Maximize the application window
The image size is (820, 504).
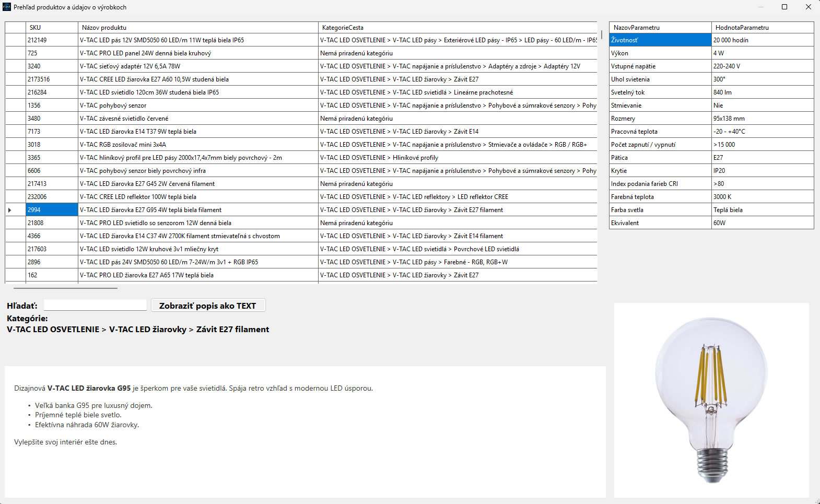(x=784, y=7)
